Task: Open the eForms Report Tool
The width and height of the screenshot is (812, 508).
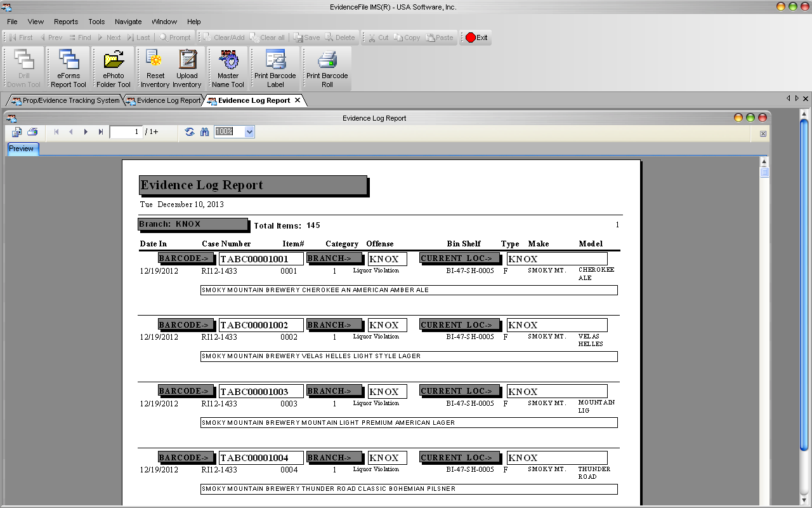Action: click(x=69, y=69)
